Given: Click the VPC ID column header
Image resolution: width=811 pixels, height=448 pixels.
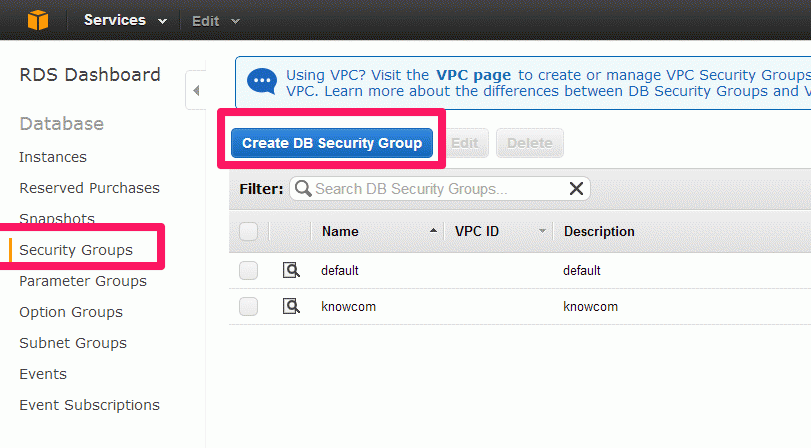Looking at the screenshot, I should tap(477, 231).
